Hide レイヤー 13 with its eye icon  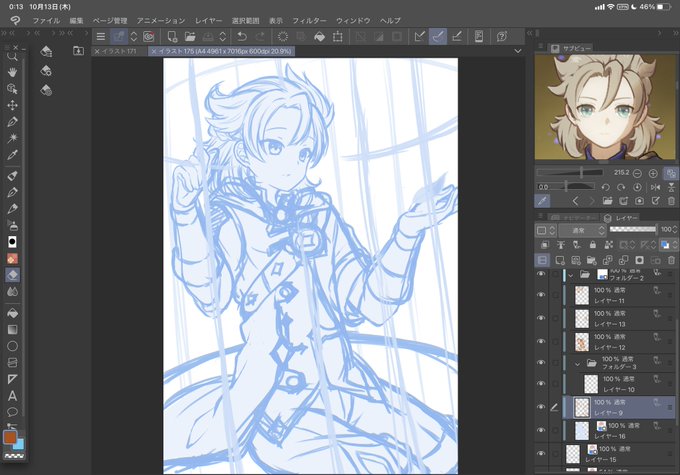click(x=541, y=318)
